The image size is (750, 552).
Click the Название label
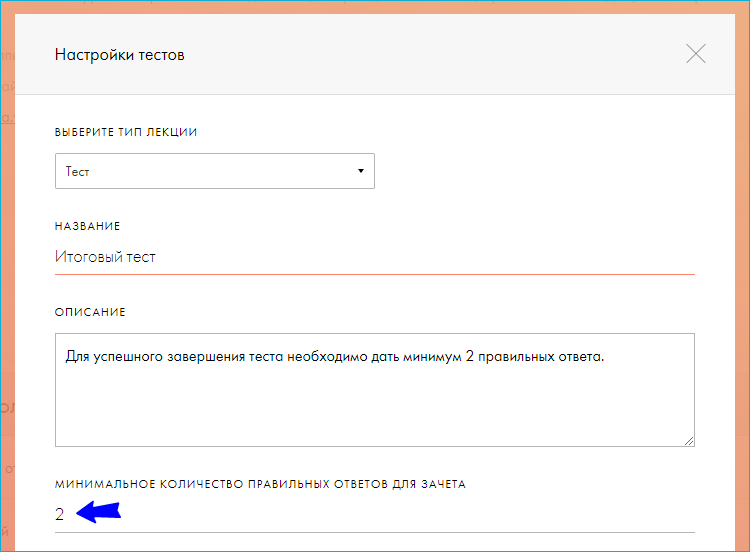click(x=87, y=226)
